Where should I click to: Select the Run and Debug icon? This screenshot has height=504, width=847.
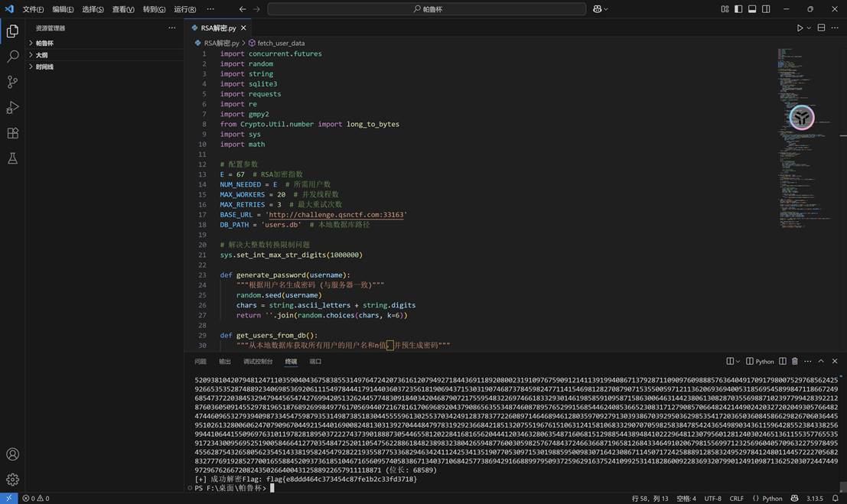click(x=12, y=107)
